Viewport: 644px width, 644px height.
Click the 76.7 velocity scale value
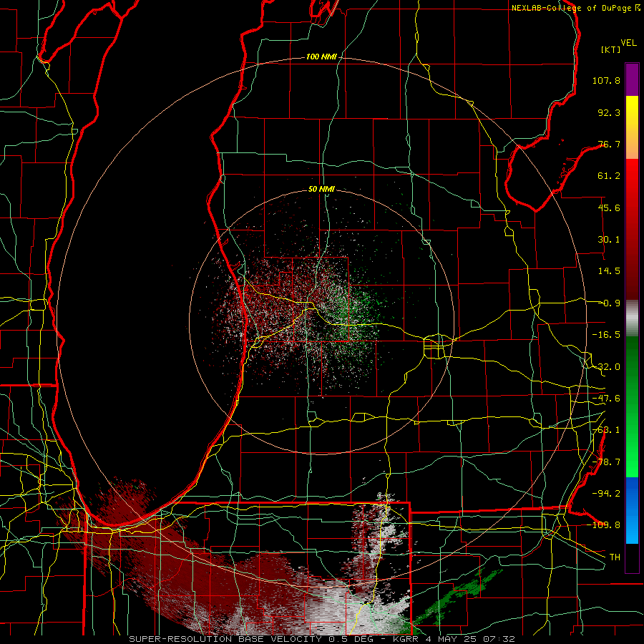click(x=609, y=144)
